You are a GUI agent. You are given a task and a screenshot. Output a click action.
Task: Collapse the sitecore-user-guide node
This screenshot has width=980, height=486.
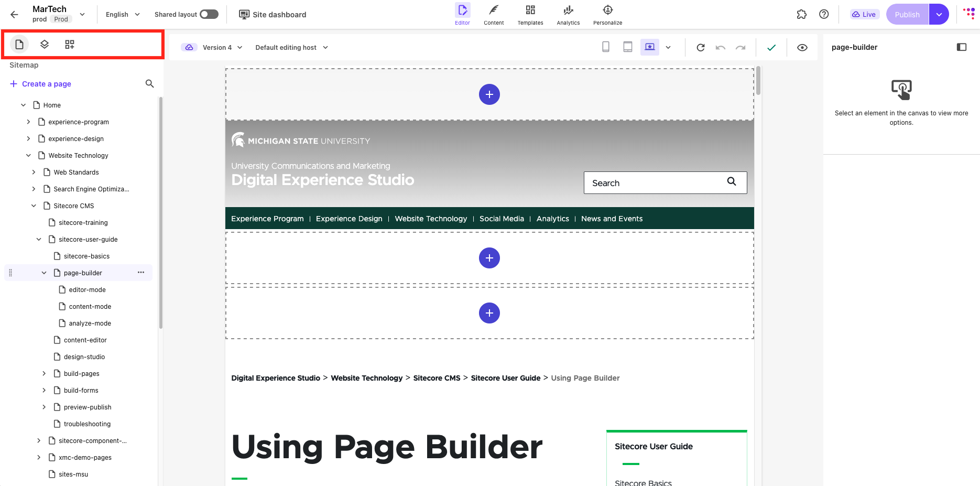point(39,239)
